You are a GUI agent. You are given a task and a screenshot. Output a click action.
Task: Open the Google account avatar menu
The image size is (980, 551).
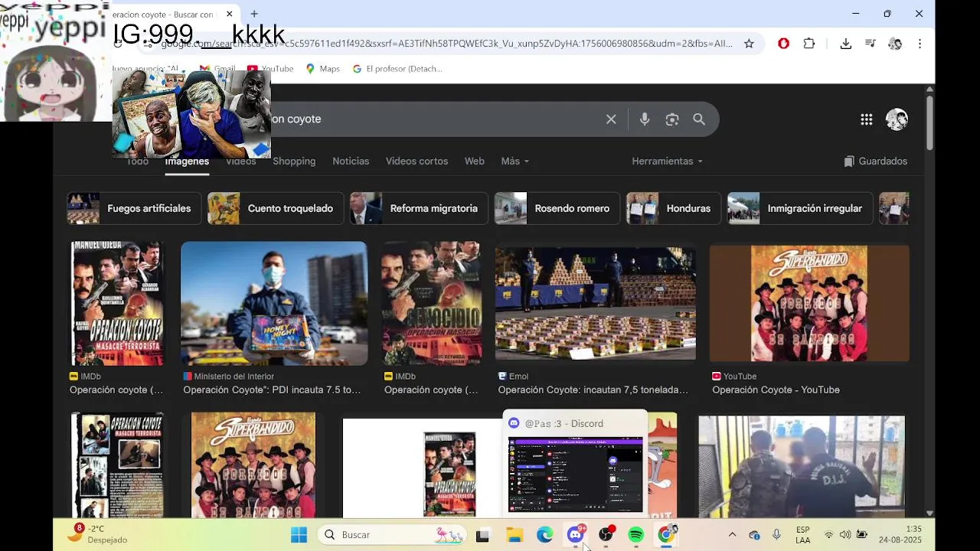(897, 119)
